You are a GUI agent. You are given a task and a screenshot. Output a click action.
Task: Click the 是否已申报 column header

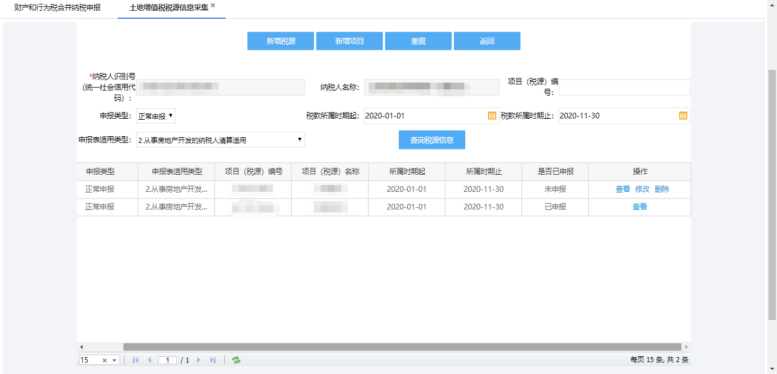pyautogui.click(x=555, y=171)
